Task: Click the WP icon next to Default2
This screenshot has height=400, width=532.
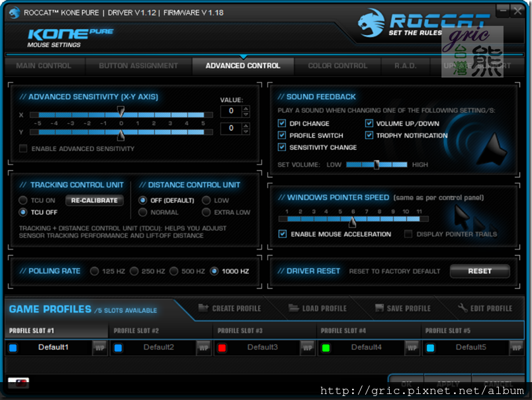Action: coord(204,348)
